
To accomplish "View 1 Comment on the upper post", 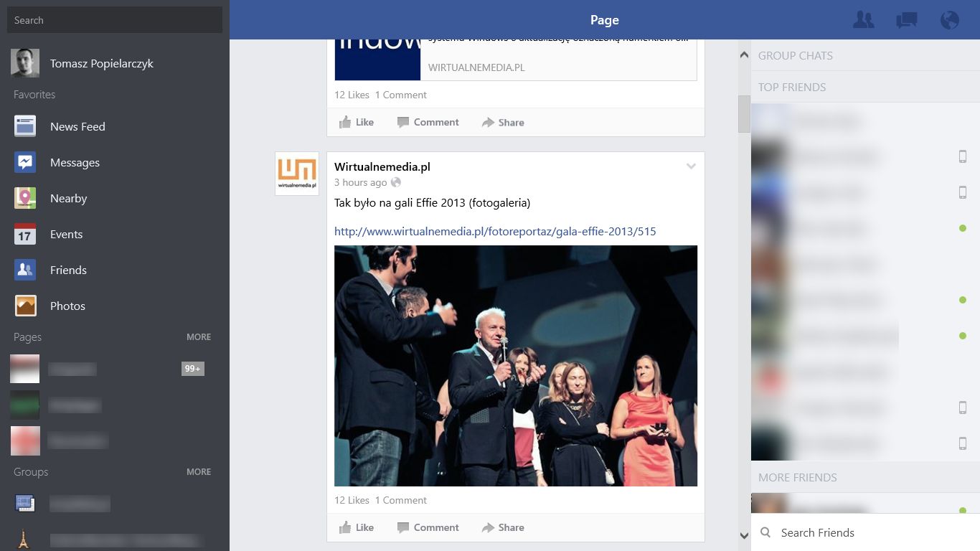I will pos(401,95).
